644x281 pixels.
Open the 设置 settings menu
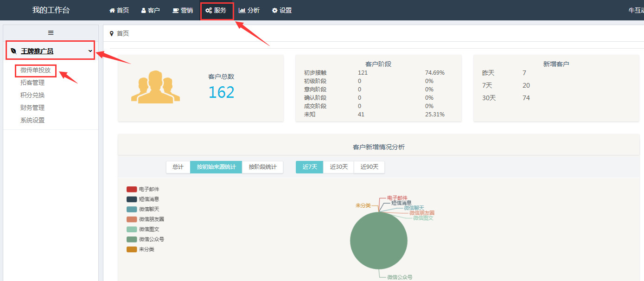281,10
